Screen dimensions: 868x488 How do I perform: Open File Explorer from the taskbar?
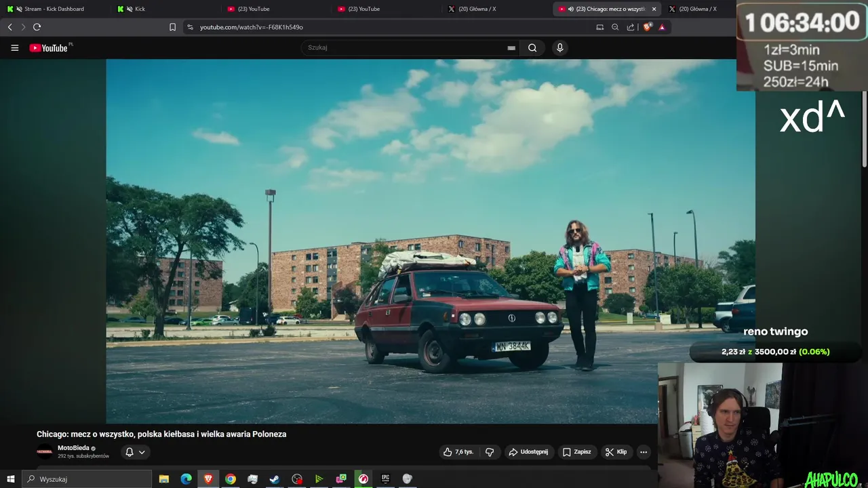pos(164,479)
